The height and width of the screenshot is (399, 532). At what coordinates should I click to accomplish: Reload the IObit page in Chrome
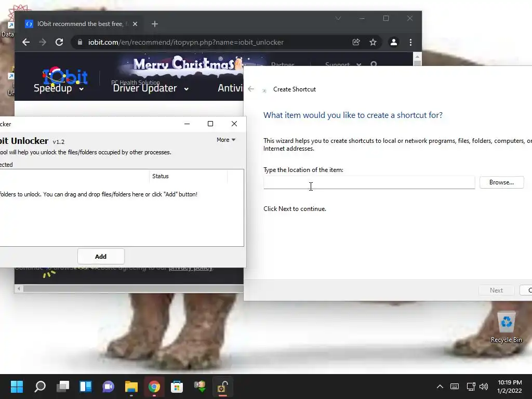59,42
